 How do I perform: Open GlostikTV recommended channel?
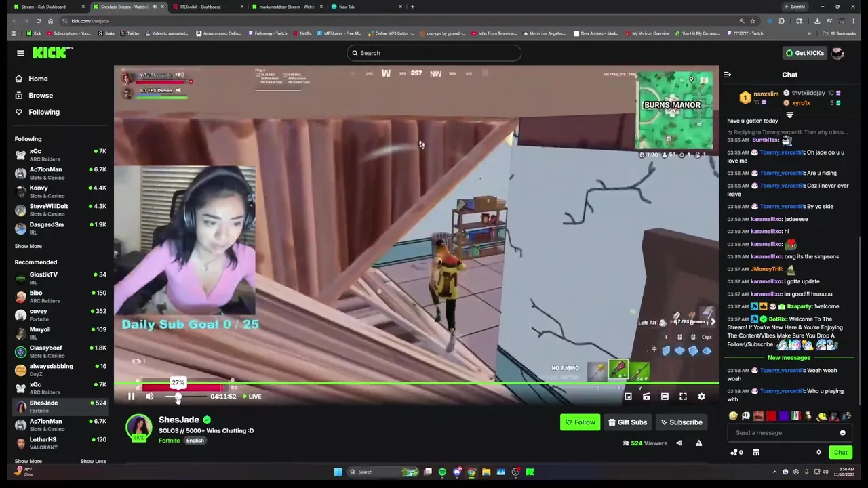coord(60,279)
